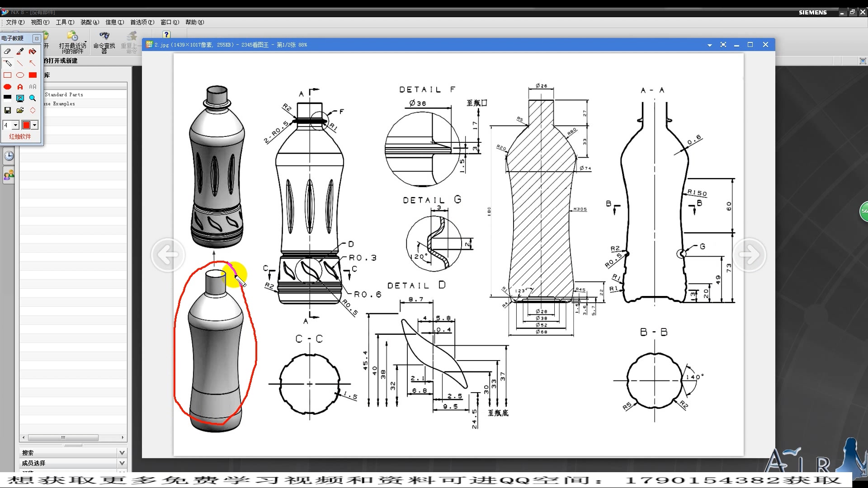Activate the magnifier zoom tool
868x488 pixels.
[33, 98]
